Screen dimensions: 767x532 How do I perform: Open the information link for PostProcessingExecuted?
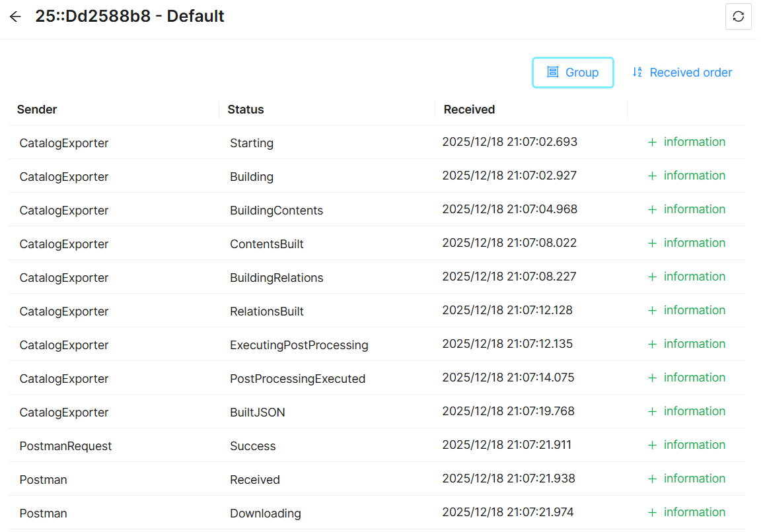694,378
